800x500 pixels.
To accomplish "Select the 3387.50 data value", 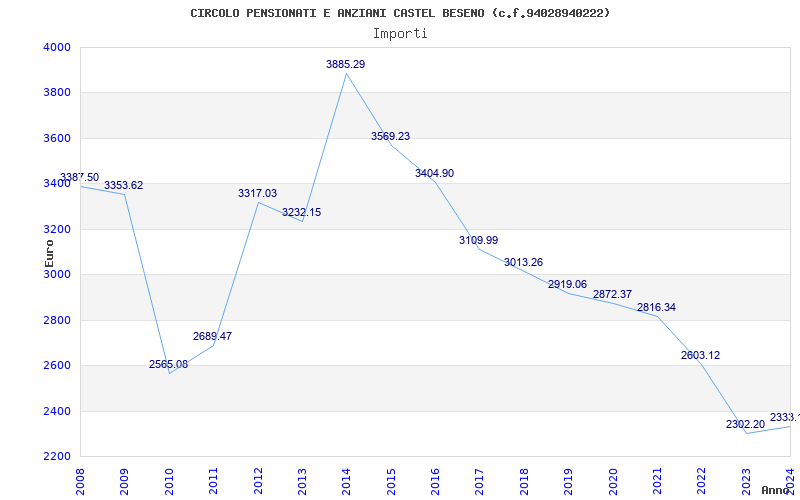I will coord(80,178).
